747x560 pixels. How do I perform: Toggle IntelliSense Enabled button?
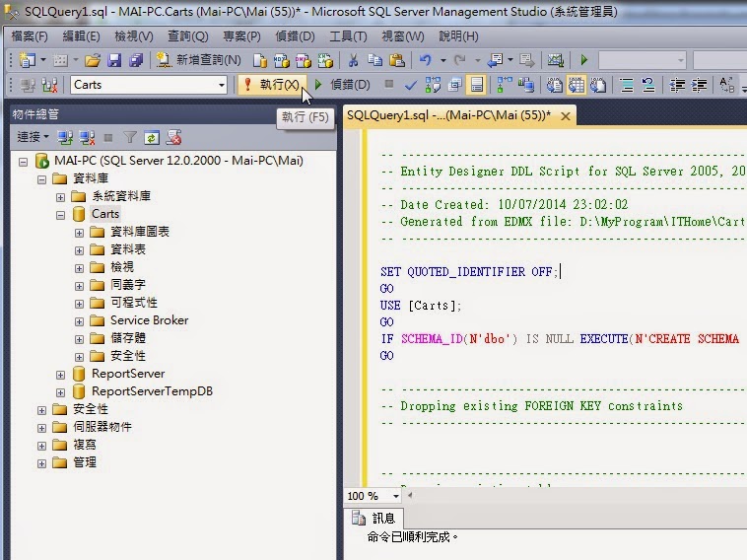(477, 86)
